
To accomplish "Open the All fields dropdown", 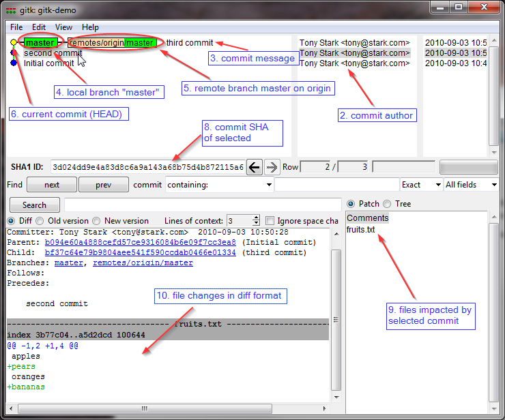I will click(x=471, y=185).
